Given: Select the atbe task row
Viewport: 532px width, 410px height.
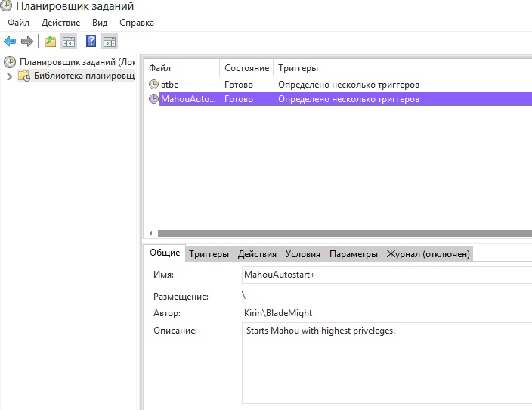Looking at the screenshot, I should click(339, 84).
